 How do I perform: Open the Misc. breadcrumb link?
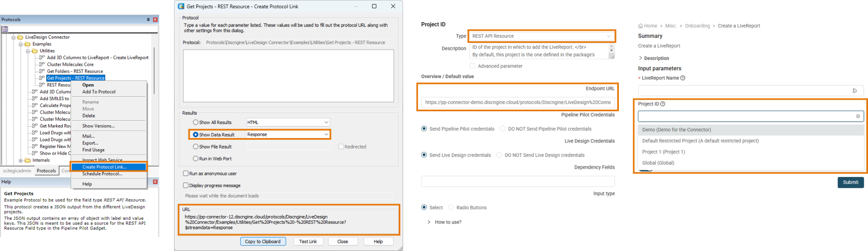(671, 26)
